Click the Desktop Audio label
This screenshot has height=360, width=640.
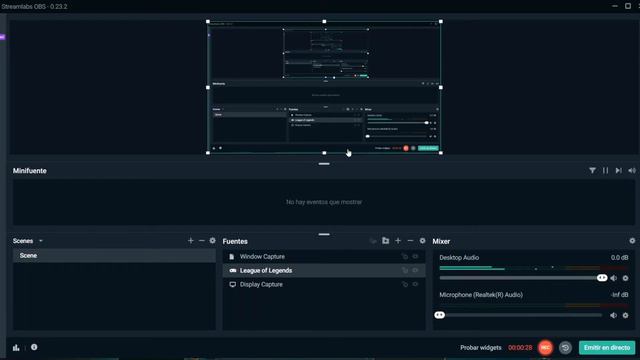coord(459,258)
